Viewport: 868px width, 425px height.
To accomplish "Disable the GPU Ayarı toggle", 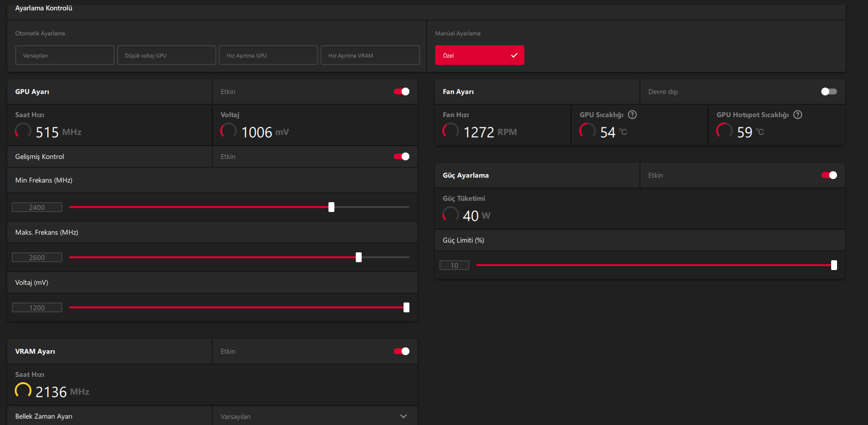I will (402, 91).
